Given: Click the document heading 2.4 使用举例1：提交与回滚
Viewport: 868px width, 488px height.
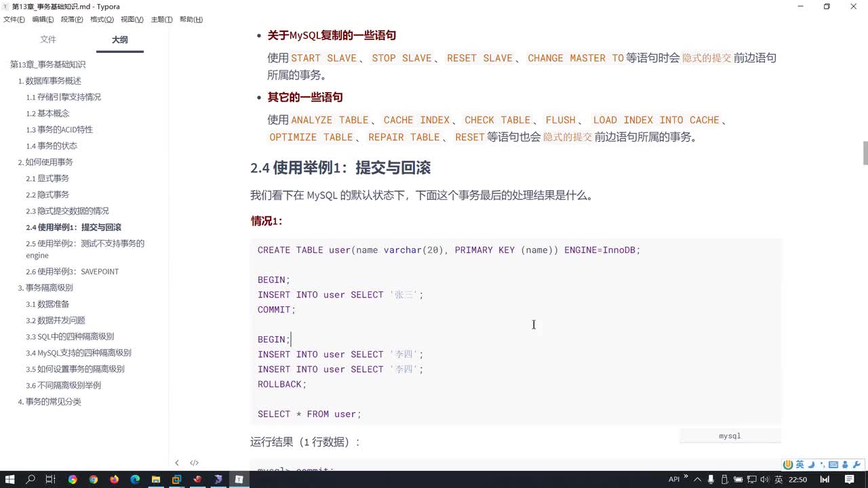Looking at the screenshot, I should 340,168.
